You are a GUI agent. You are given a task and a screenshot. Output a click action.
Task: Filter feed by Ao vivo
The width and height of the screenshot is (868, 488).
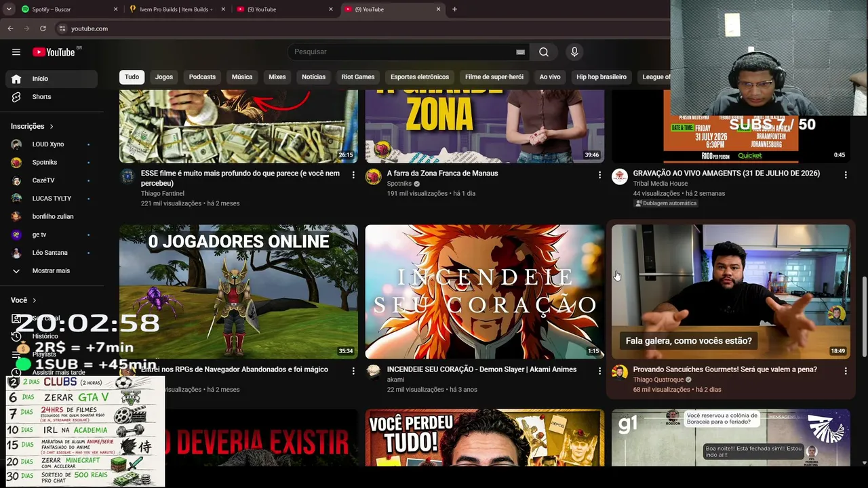pos(550,77)
